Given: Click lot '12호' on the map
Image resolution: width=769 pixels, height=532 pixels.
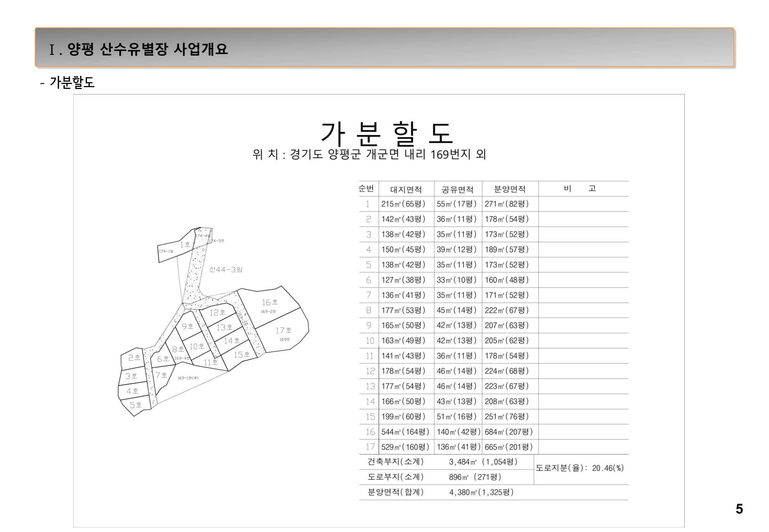Looking at the screenshot, I should point(217,313).
